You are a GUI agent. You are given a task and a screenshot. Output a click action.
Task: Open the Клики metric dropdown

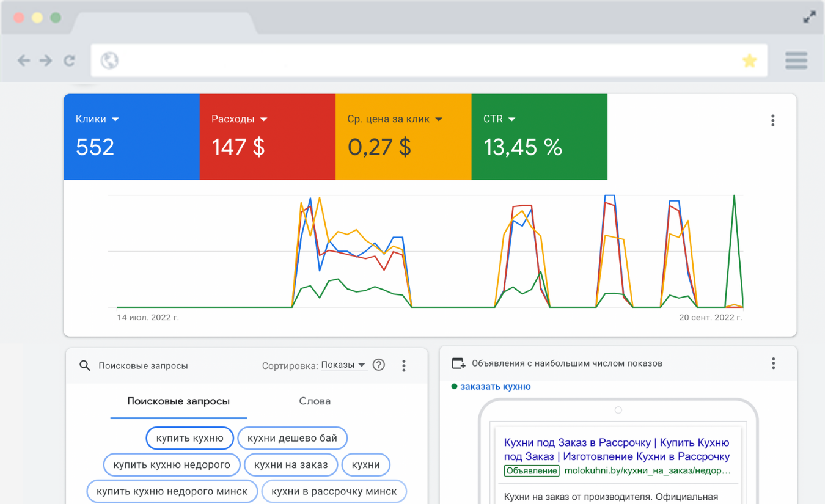pos(97,119)
